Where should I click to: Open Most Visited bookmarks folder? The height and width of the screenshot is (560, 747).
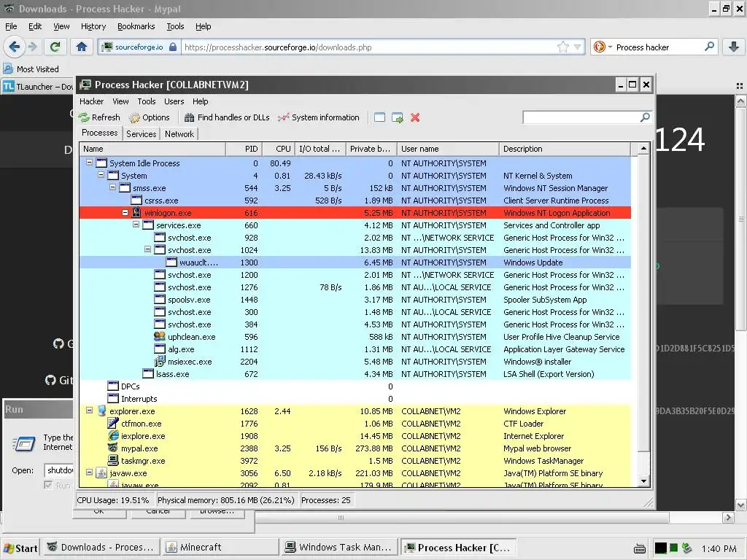[31, 69]
